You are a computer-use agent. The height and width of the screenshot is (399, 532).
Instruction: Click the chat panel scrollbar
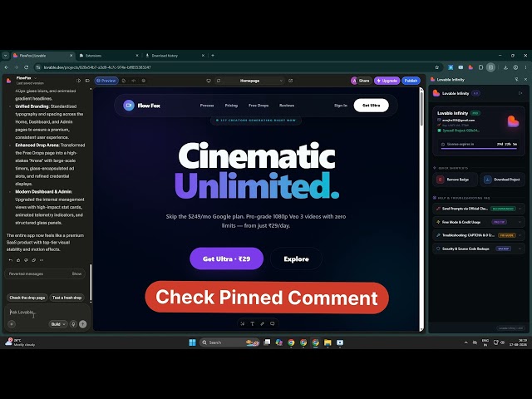91,283
